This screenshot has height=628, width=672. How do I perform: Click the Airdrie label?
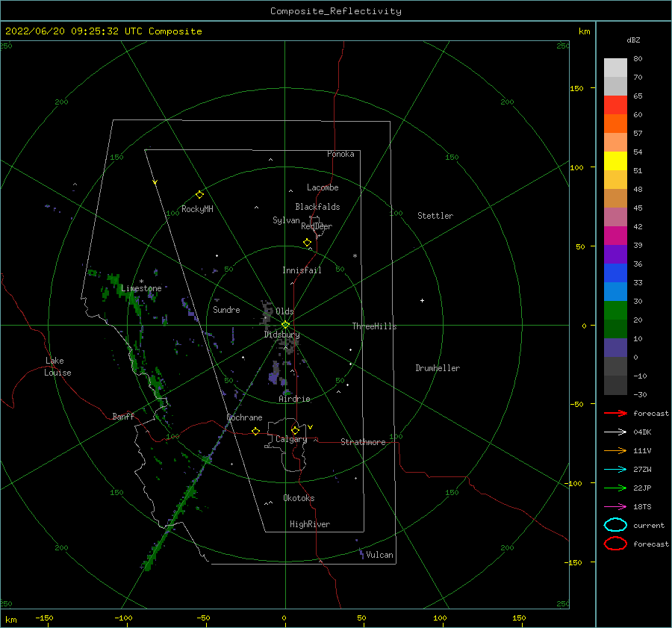point(294,399)
